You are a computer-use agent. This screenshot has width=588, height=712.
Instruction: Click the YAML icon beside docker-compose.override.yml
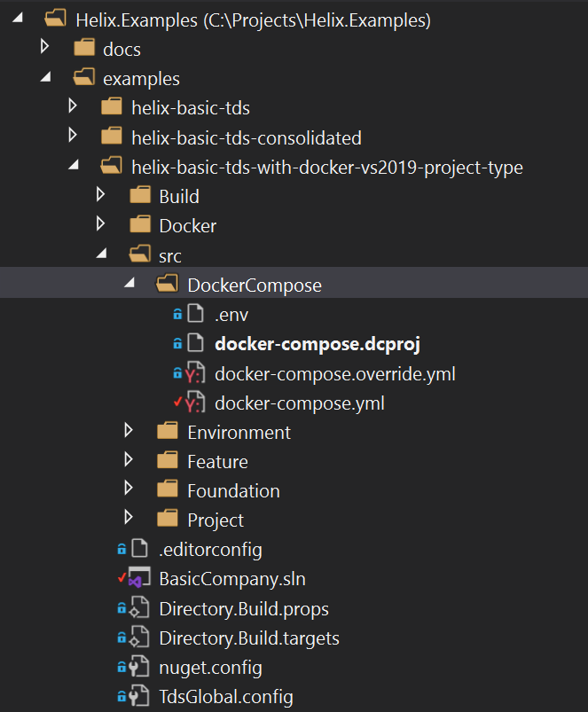click(195, 374)
